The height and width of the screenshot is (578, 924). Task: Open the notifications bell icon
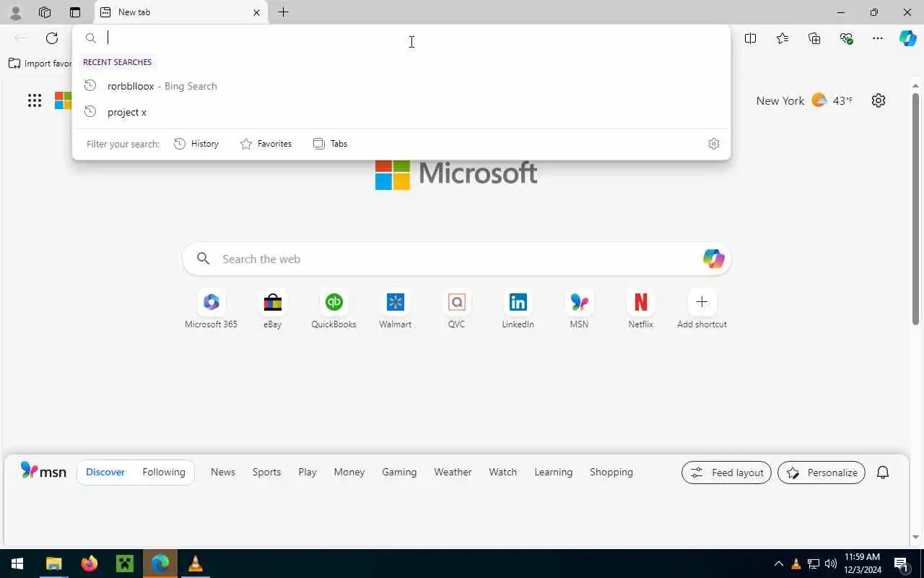[x=883, y=473]
